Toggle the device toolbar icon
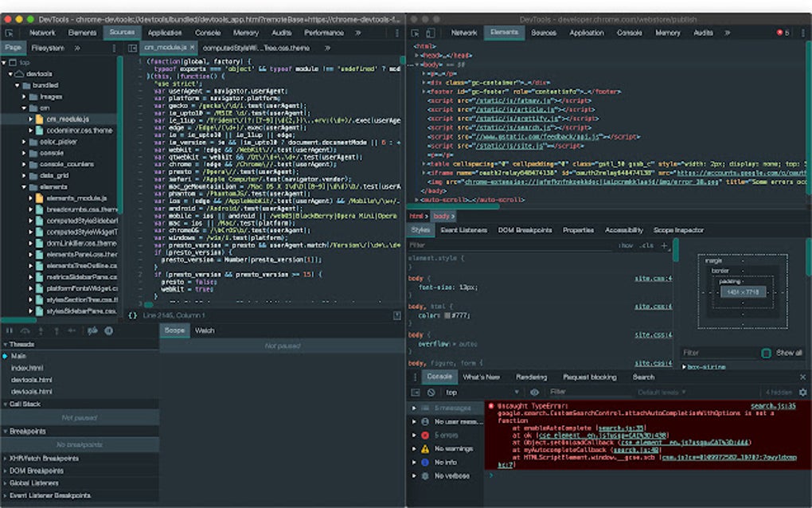 (430, 33)
